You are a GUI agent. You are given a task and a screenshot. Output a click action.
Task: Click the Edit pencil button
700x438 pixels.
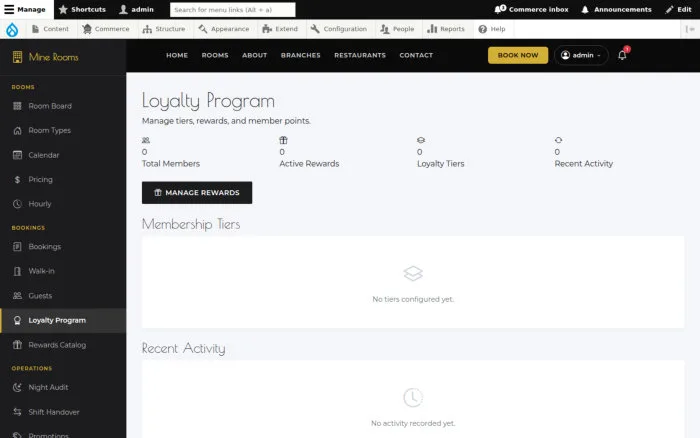pos(678,9)
